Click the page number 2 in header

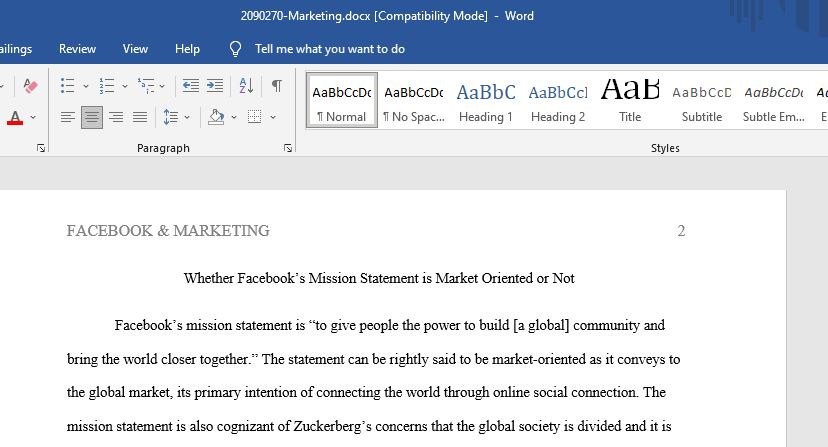tap(681, 231)
